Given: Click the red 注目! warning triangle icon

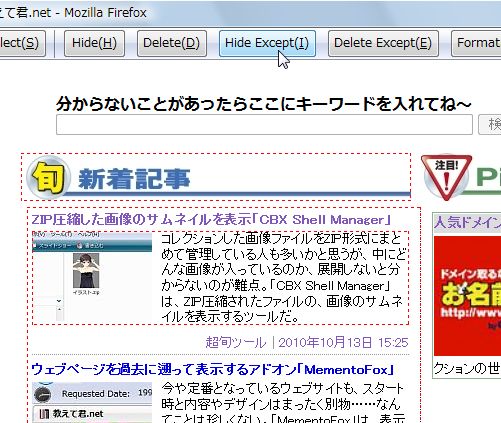Looking at the screenshot, I should point(446,177).
